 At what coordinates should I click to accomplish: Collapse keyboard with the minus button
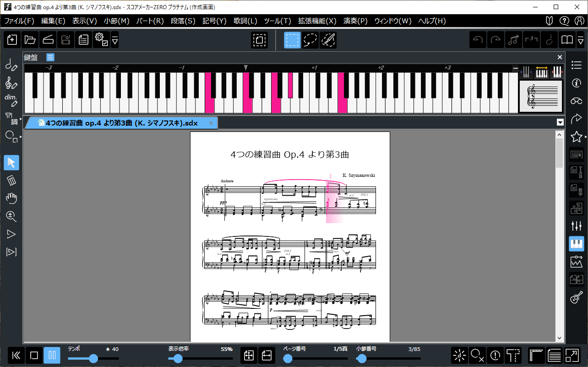click(x=515, y=69)
